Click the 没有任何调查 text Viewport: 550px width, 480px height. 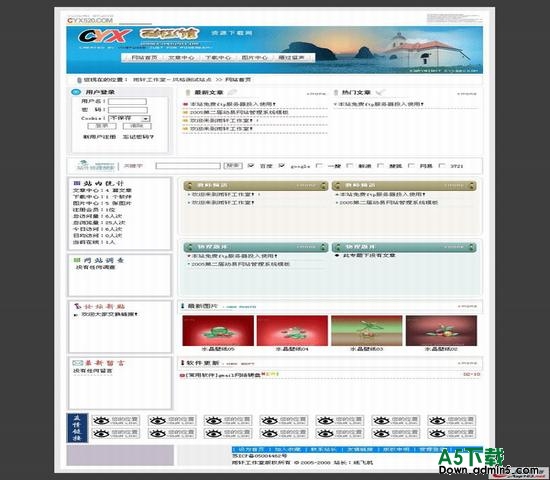[x=95, y=267]
